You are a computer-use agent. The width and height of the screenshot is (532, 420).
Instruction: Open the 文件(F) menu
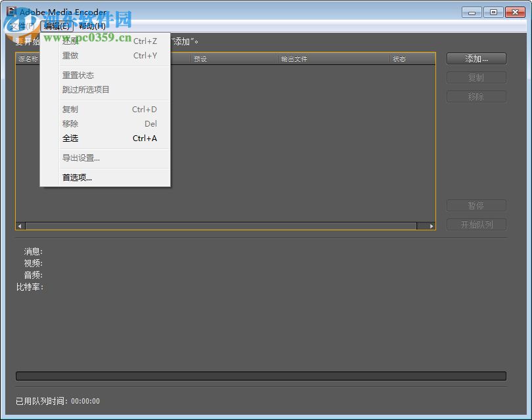click(x=21, y=26)
